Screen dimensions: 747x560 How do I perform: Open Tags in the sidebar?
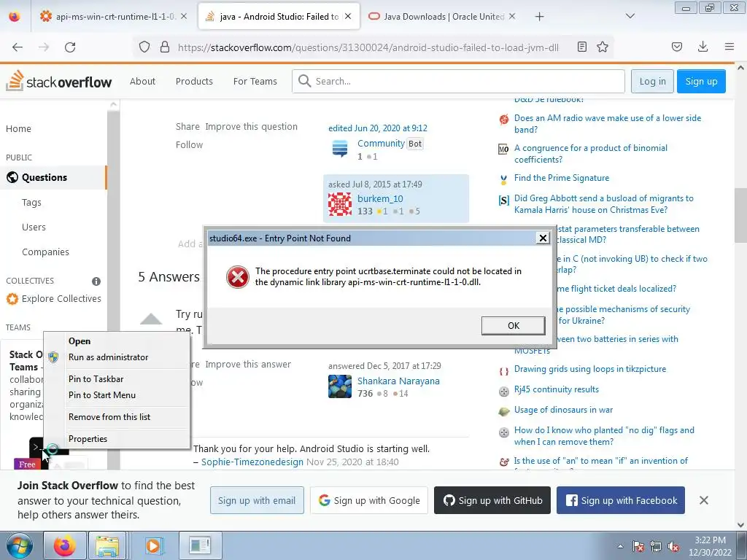pos(31,203)
